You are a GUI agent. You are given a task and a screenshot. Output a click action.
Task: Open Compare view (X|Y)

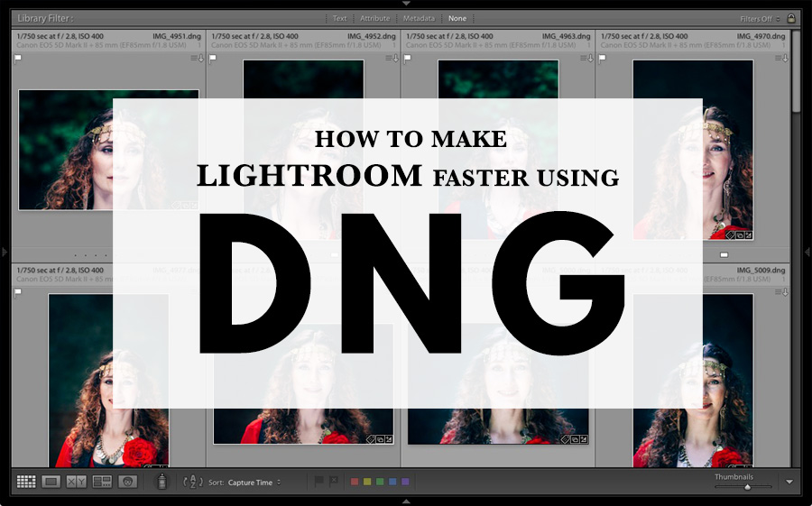tap(76, 482)
